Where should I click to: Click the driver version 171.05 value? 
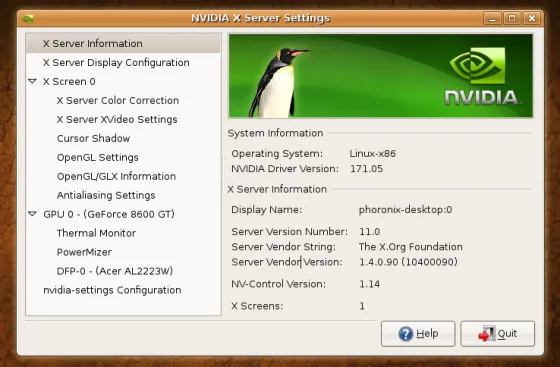tap(366, 169)
